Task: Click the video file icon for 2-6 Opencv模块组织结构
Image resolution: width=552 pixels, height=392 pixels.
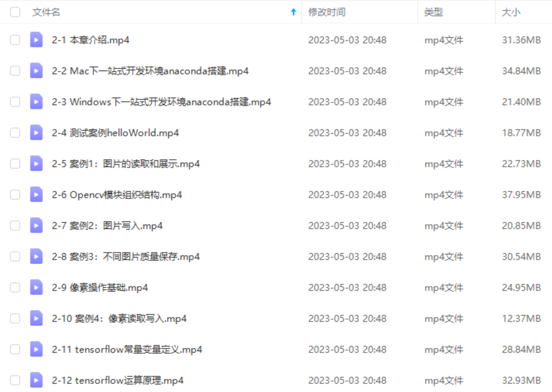Action: click(36, 194)
